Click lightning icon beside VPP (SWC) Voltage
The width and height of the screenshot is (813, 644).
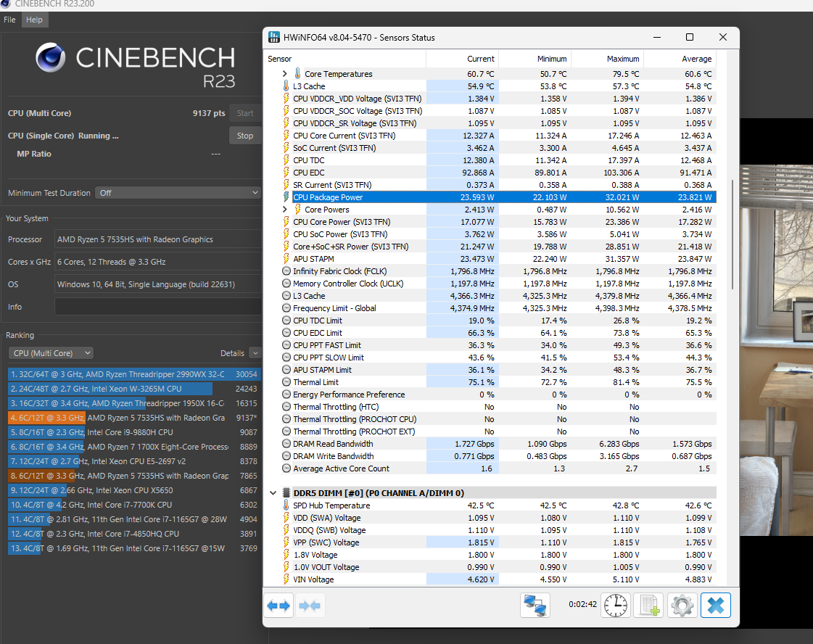(286, 542)
